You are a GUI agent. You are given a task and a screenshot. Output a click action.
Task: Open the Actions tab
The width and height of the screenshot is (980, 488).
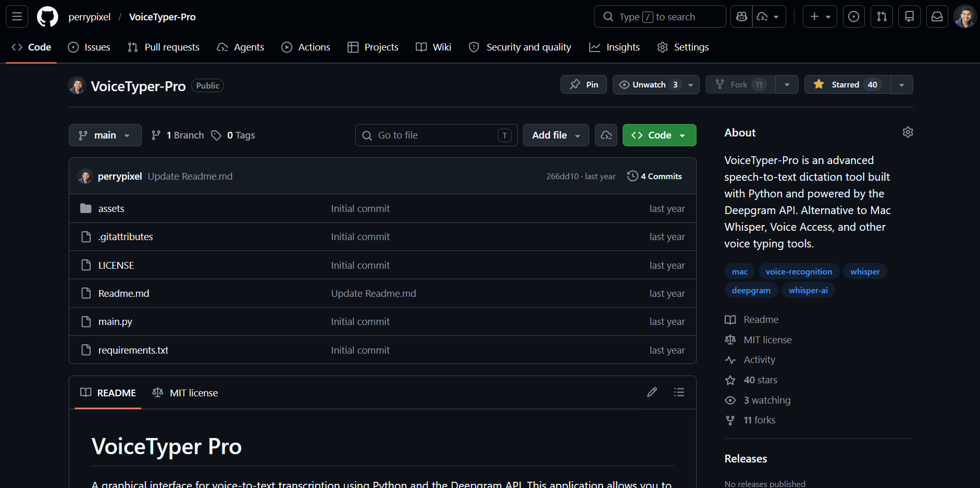[306, 47]
